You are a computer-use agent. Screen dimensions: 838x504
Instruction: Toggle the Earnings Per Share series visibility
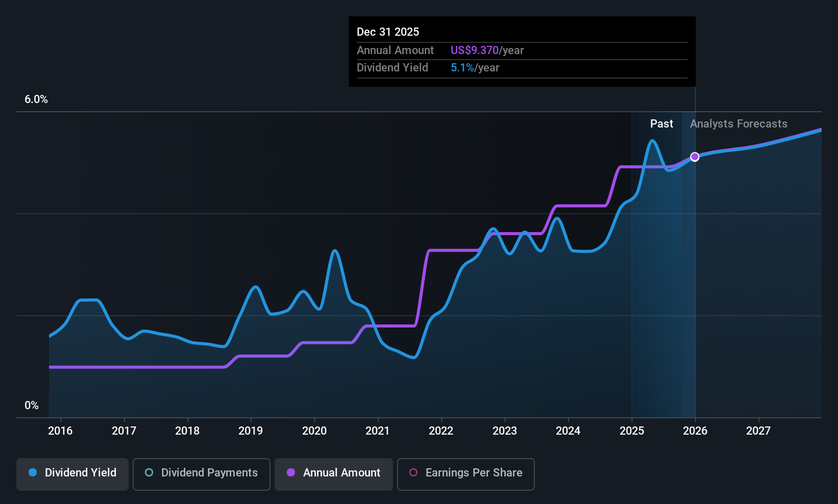465,473
